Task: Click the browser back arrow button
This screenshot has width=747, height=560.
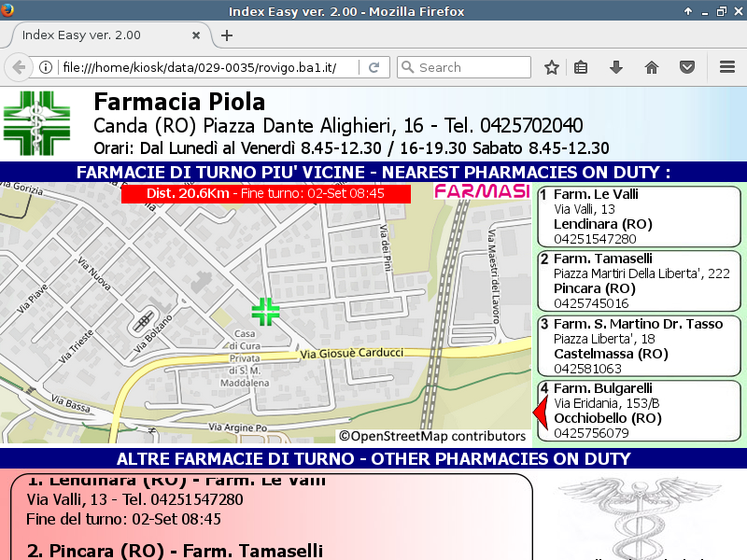Action: point(18,67)
